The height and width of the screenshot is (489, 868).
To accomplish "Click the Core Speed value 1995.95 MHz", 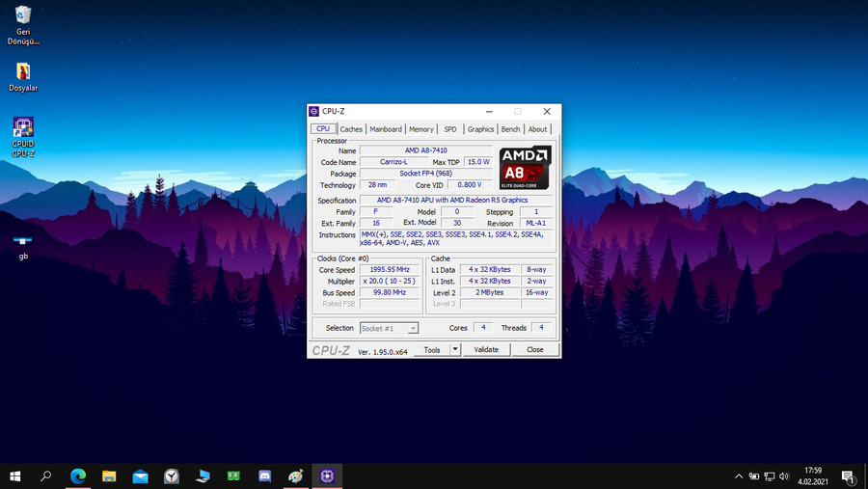I will [x=390, y=270].
